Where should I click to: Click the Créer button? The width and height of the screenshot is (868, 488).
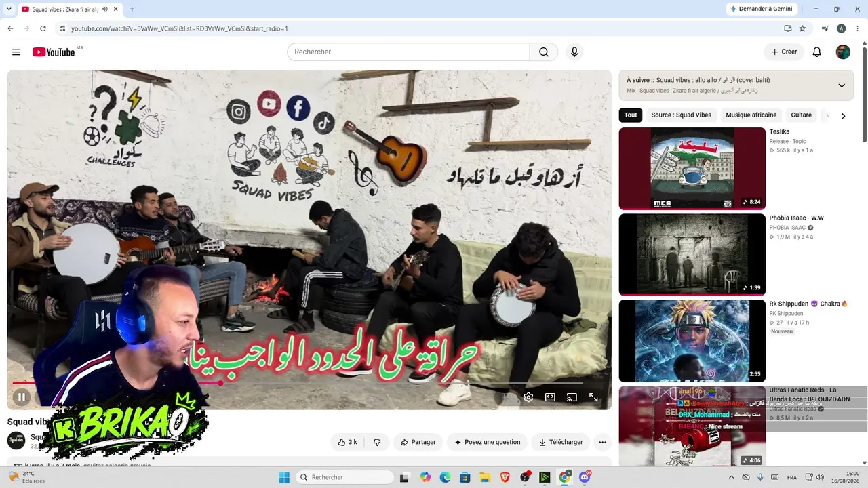[x=784, y=52]
